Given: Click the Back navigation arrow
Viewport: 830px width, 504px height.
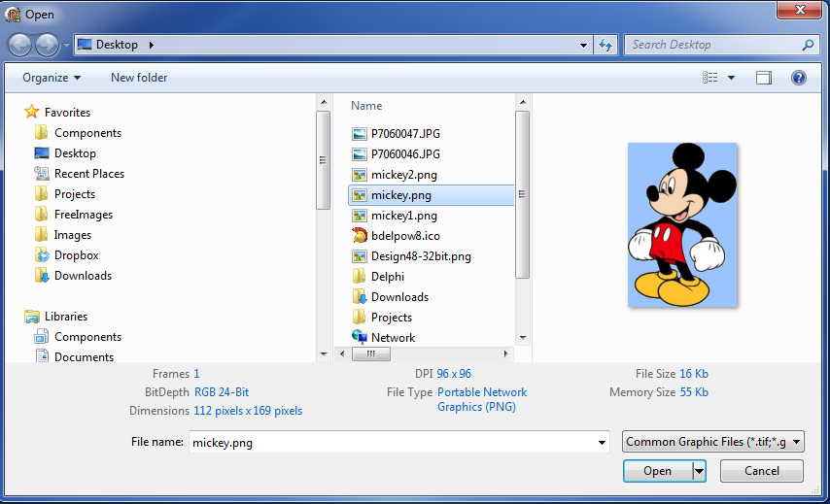Looking at the screenshot, I should 20,45.
